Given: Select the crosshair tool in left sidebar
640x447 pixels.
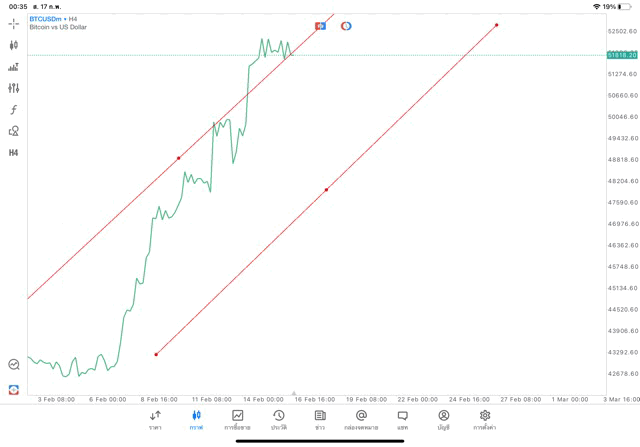Looking at the screenshot, I should click(14, 24).
